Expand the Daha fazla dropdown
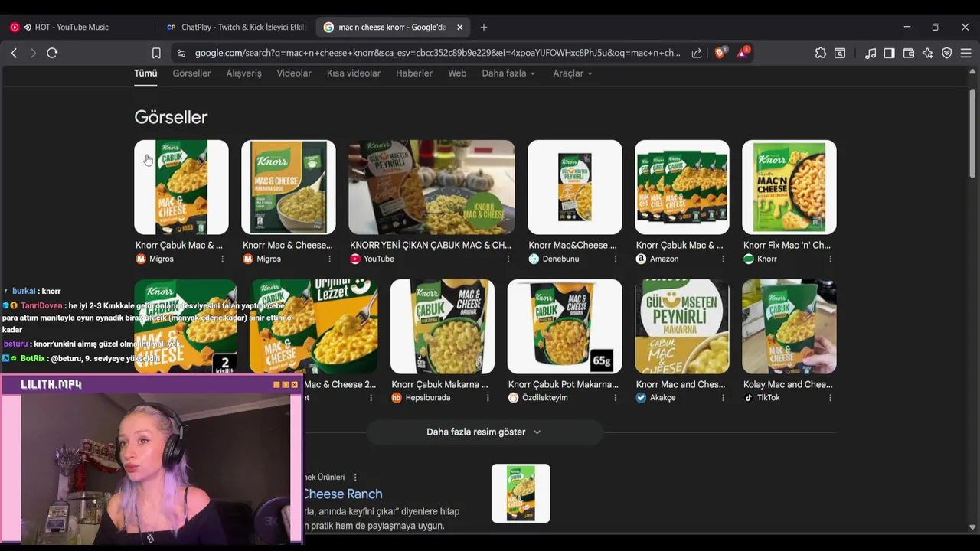 click(x=508, y=73)
